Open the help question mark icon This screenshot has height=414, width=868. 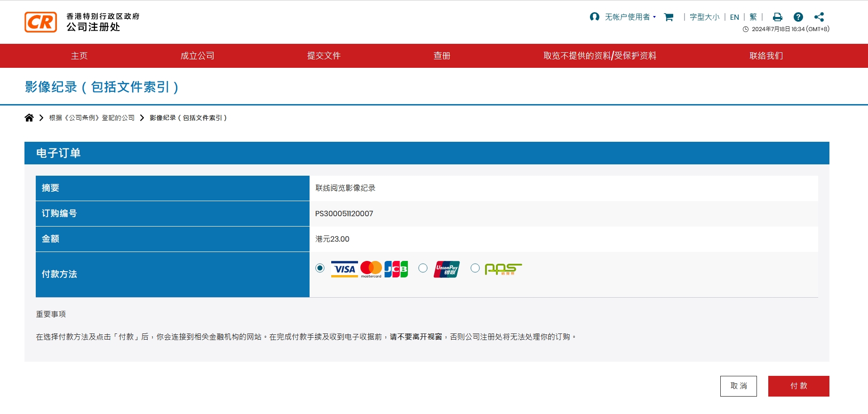coord(798,17)
